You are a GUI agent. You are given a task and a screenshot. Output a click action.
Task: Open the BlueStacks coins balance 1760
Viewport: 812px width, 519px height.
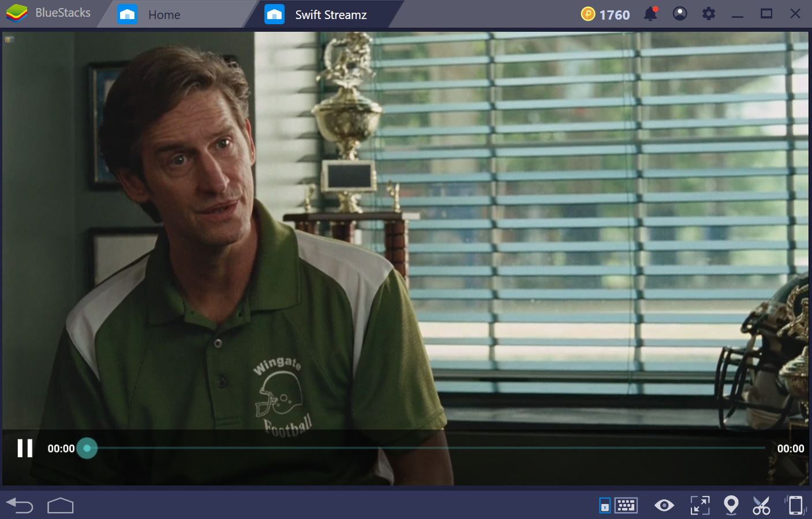[x=605, y=14]
